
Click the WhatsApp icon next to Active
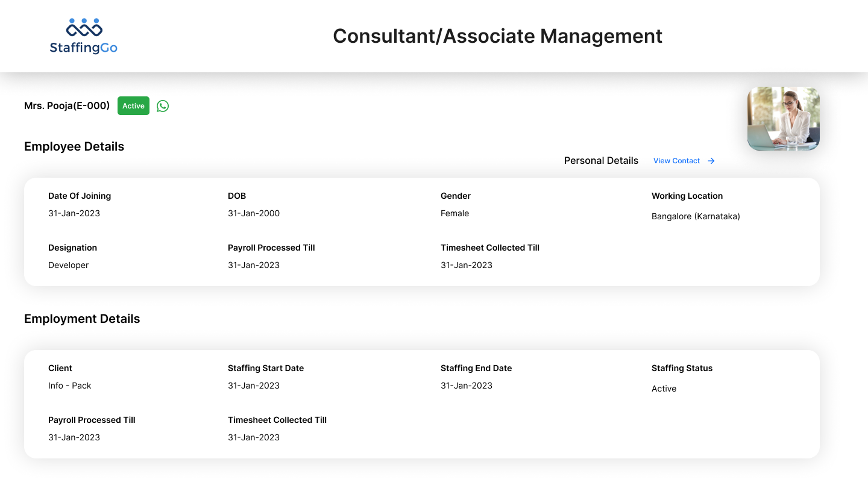coord(163,106)
